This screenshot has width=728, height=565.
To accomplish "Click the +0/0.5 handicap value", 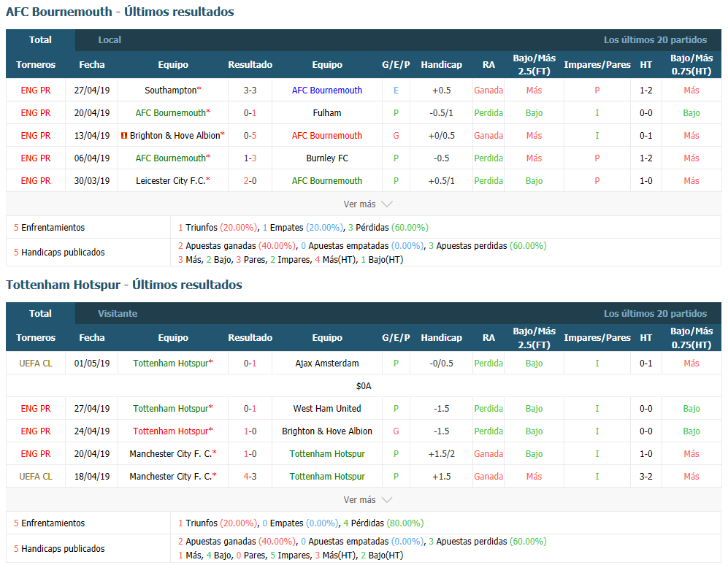I will (442, 136).
